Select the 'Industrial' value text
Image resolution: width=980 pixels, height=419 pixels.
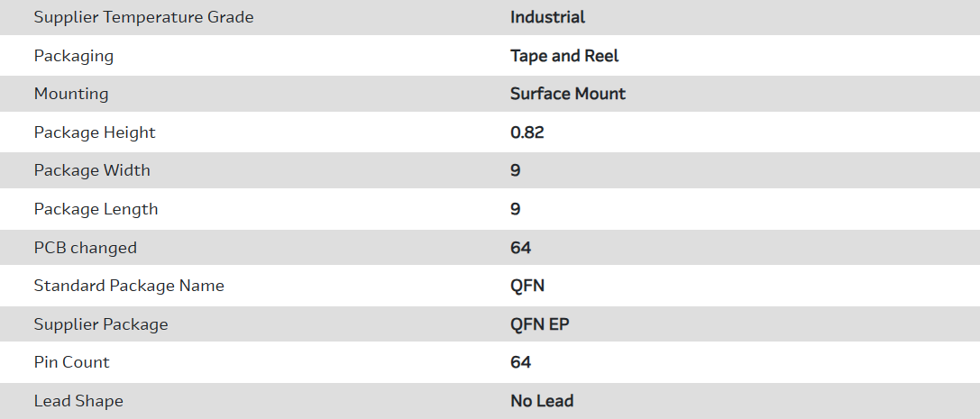547,17
